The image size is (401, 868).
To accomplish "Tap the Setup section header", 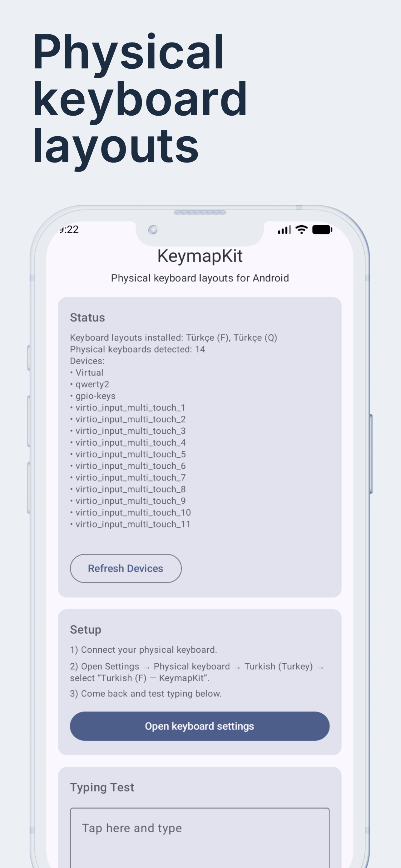I will coord(85,629).
